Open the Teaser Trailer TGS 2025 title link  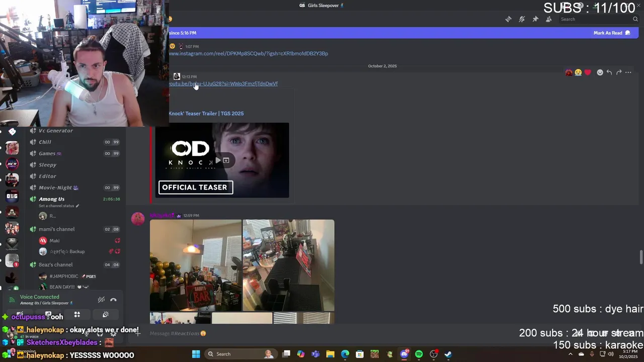pos(206,113)
